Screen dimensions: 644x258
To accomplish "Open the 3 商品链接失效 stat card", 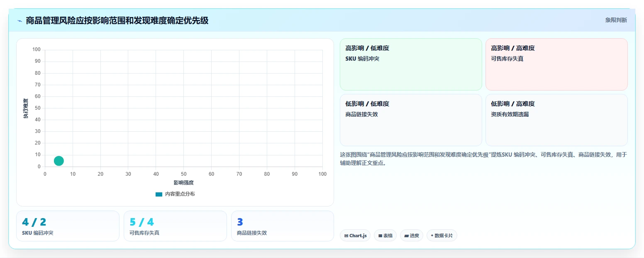I will [283, 226].
